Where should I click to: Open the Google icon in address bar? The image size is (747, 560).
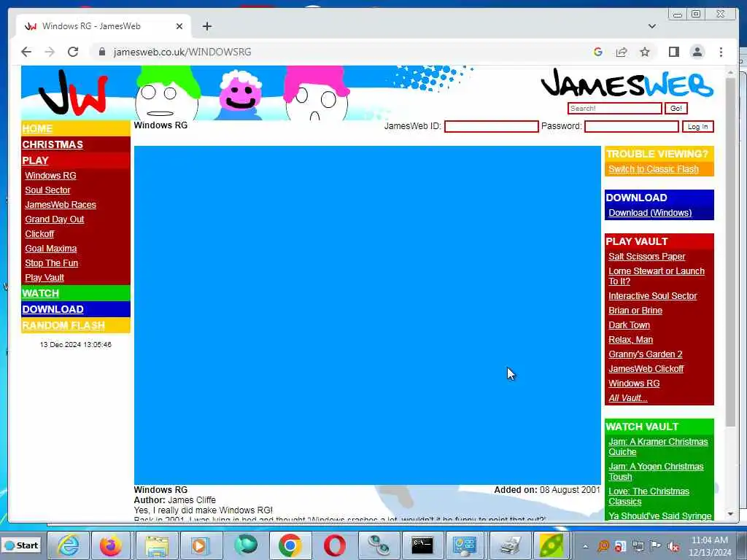point(598,52)
